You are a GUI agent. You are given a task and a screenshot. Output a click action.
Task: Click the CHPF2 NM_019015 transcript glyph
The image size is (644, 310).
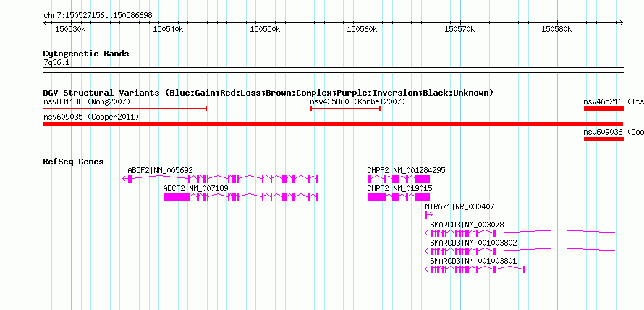[399, 197]
